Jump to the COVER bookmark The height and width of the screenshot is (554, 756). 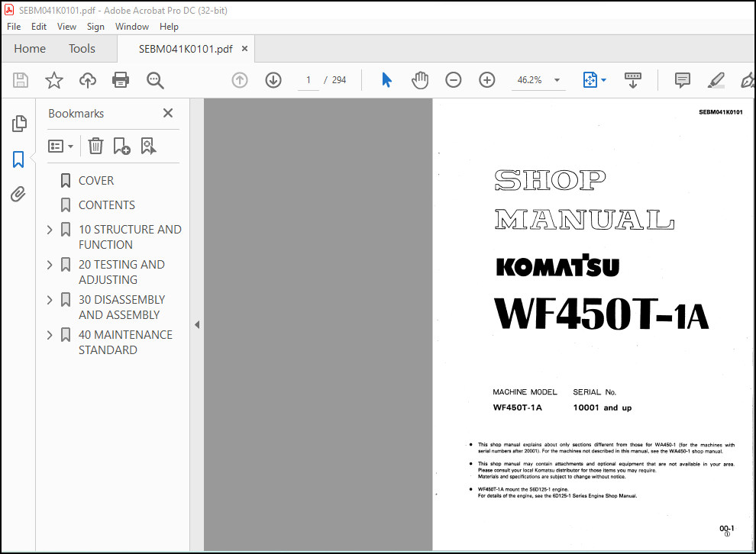tap(96, 181)
